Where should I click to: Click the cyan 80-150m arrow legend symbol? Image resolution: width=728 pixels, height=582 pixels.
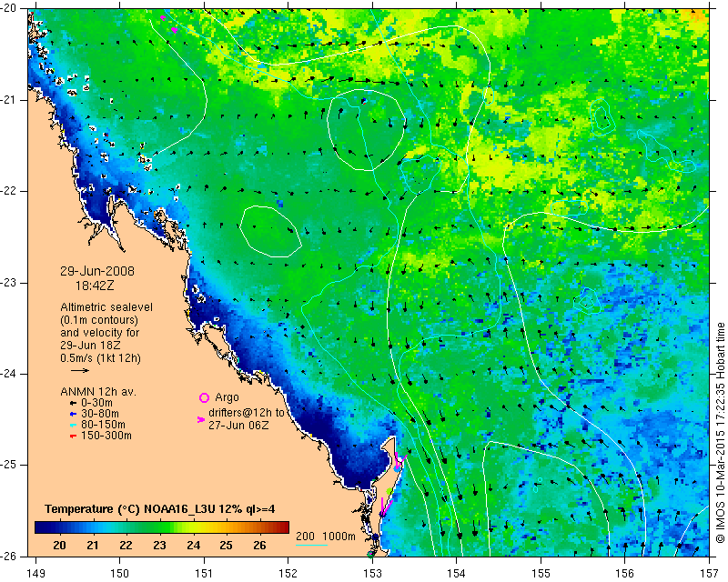[73, 425]
